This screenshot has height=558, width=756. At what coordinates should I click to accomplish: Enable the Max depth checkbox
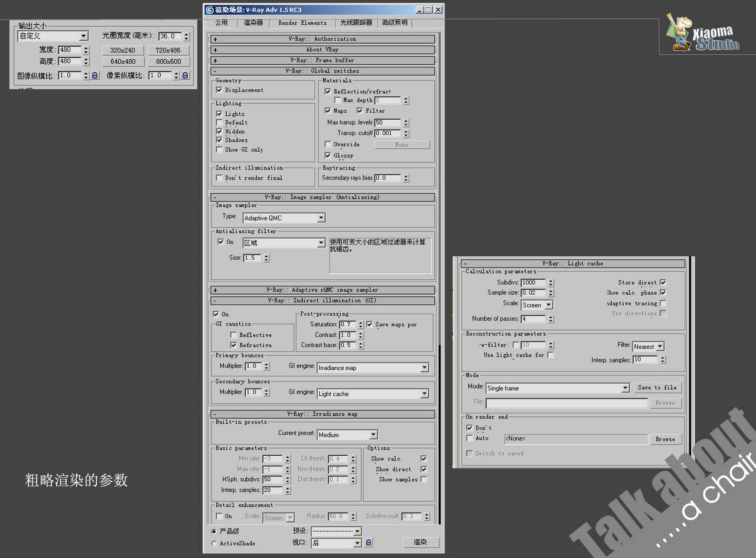(x=337, y=100)
